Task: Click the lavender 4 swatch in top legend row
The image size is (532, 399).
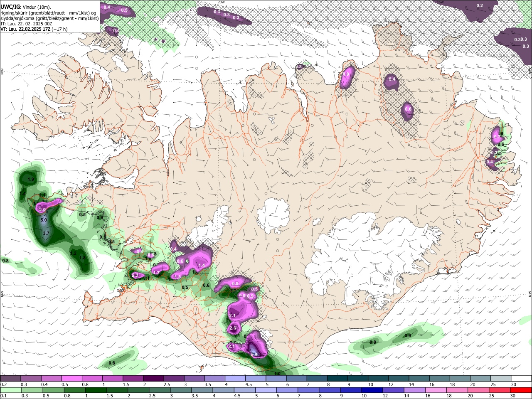Action: 235,379
